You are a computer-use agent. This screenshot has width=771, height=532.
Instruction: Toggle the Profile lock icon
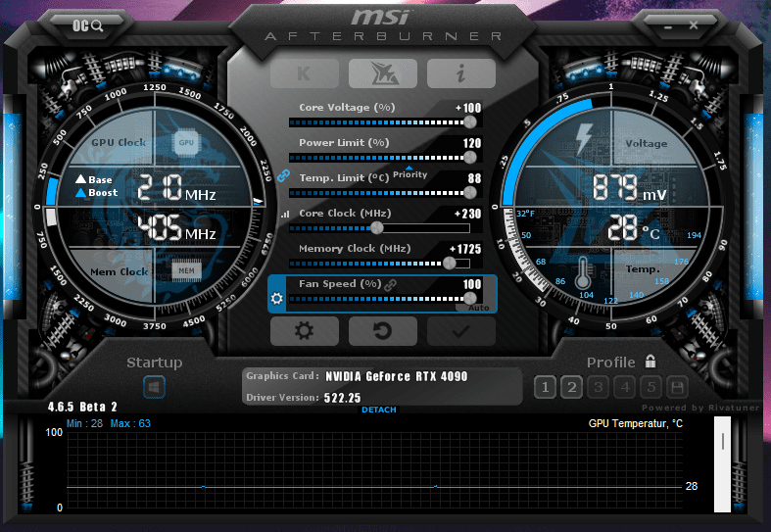click(x=651, y=362)
